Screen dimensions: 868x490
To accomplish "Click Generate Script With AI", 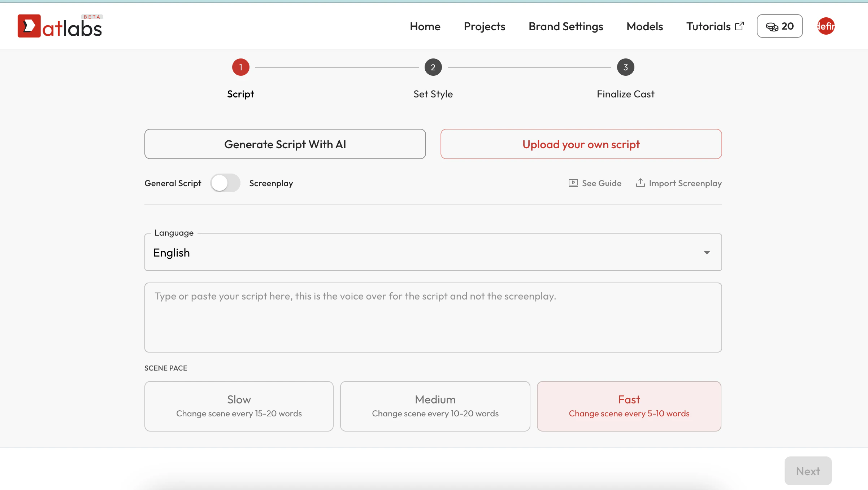I will point(285,144).
